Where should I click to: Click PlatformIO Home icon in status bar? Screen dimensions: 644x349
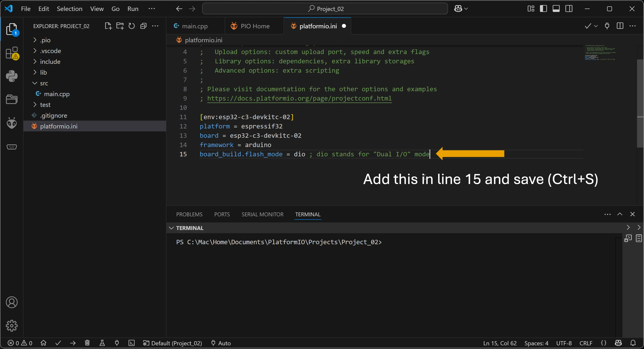pyautogui.click(x=43, y=343)
